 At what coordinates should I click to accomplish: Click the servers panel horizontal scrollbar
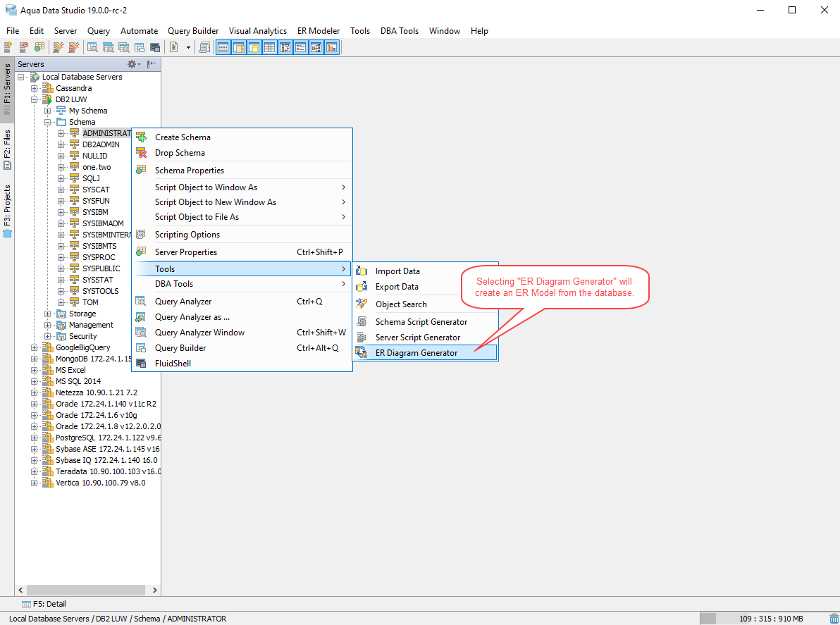coord(86,590)
